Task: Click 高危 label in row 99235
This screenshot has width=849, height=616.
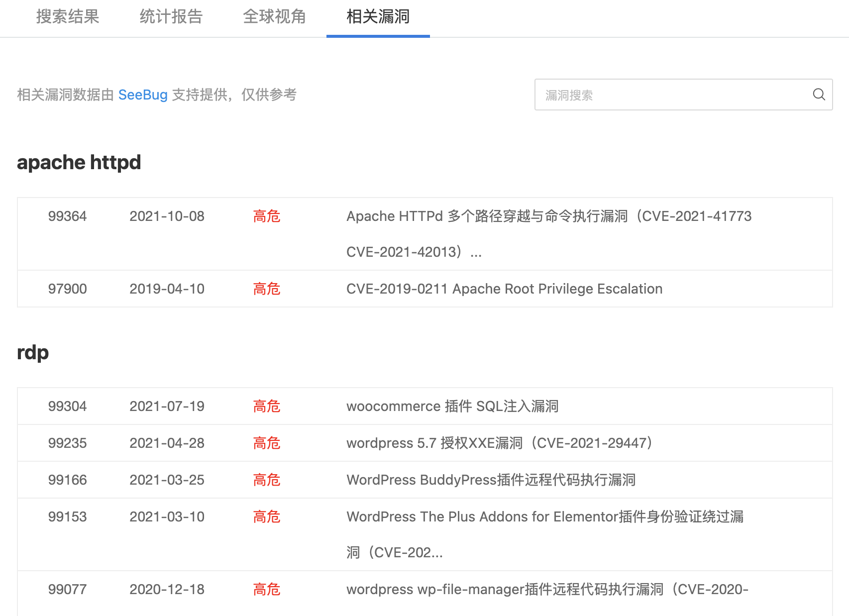Action: [267, 443]
